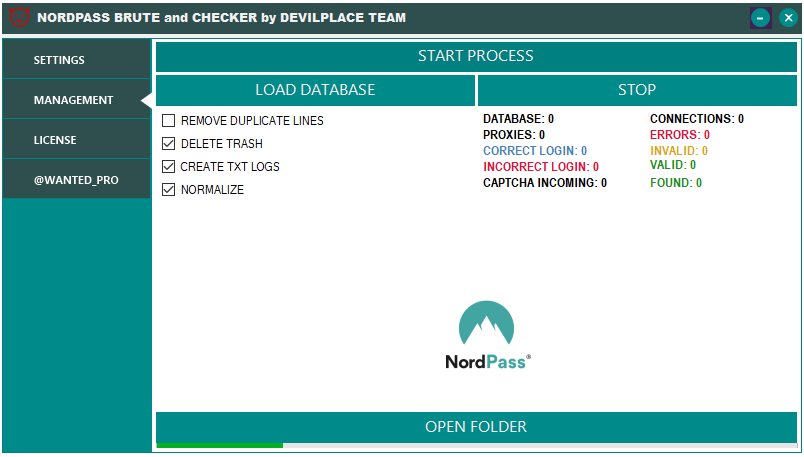
Task: Open the LICENSE tab
Action: [x=76, y=140]
